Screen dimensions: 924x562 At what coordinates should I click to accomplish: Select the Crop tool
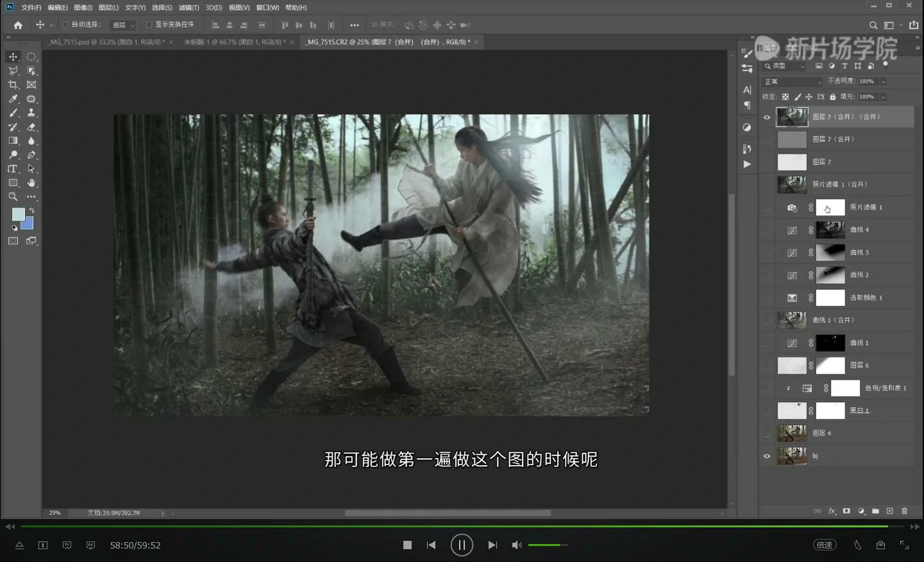click(x=13, y=85)
